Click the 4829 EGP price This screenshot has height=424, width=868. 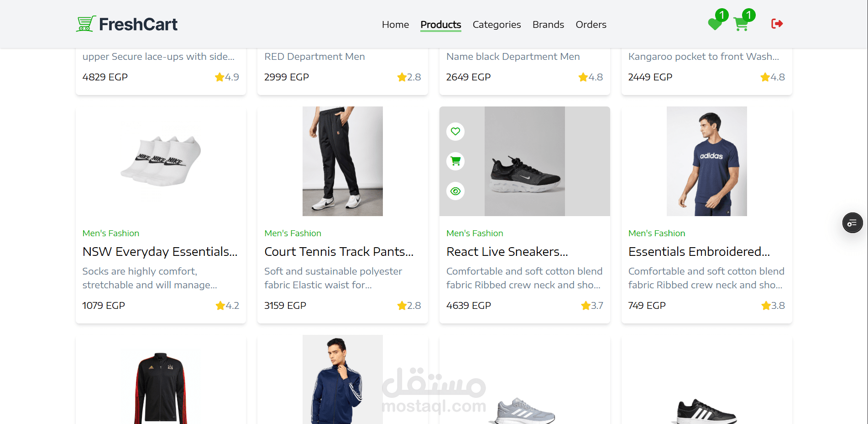tap(105, 77)
